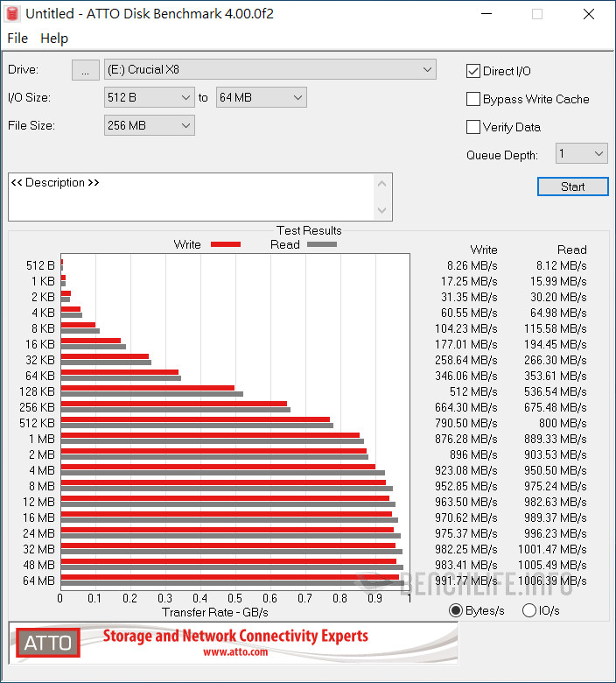The height and width of the screenshot is (683, 616).
Task: Open the File menu
Action: pos(17,39)
